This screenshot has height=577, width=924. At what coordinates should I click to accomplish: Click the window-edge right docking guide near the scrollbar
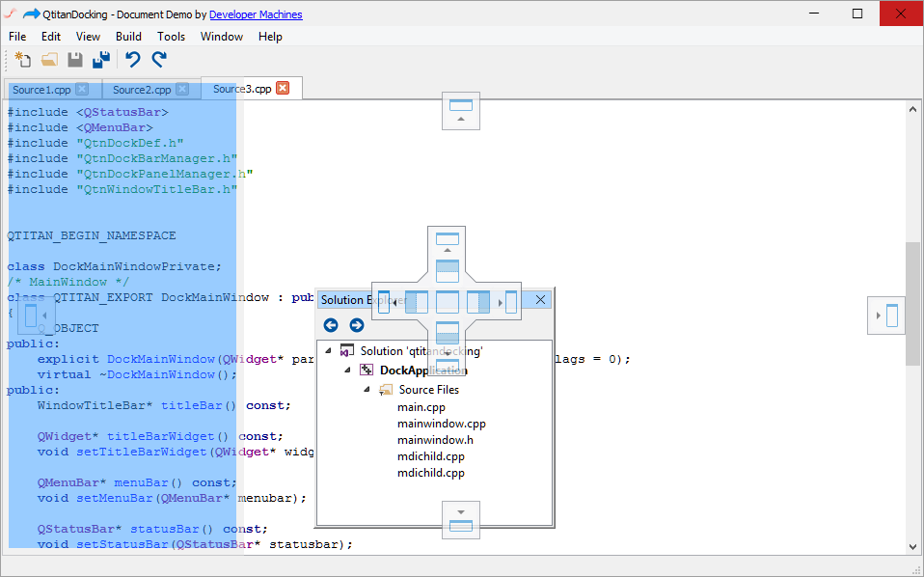pos(885,316)
